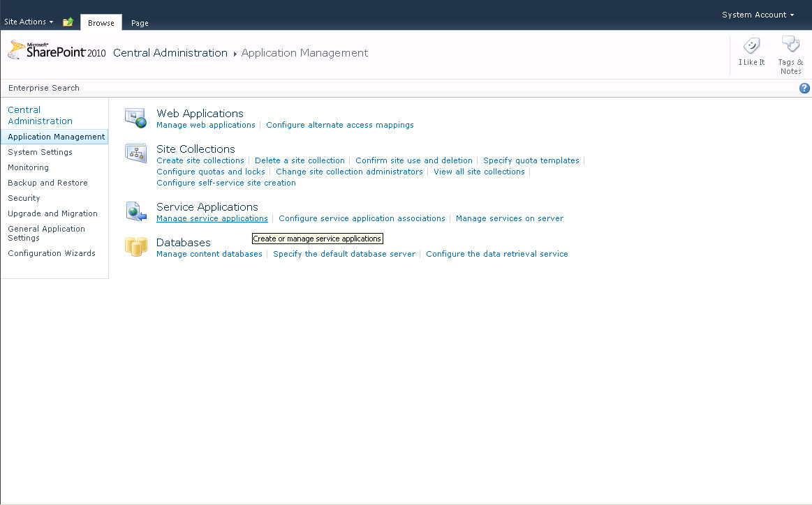The width and height of the screenshot is (812, 505).
Task: Open Delete a site collection link
Action: [300, 160]
